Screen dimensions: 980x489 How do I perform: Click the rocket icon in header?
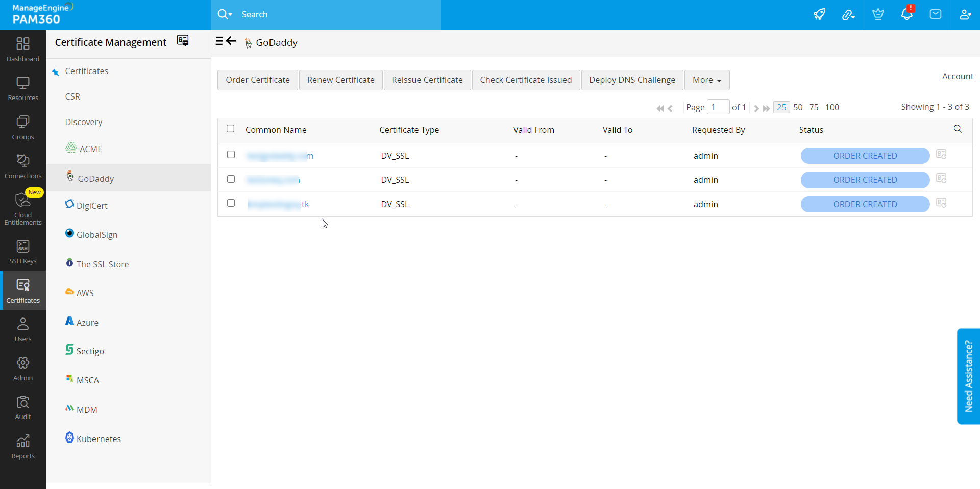819,14
